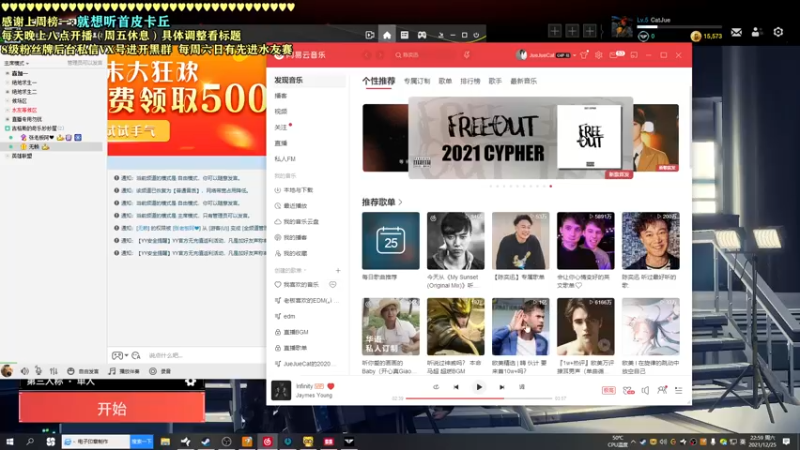The image size is (800, 450).
Task: Click the 开始 button
Action: coord(112,408)
